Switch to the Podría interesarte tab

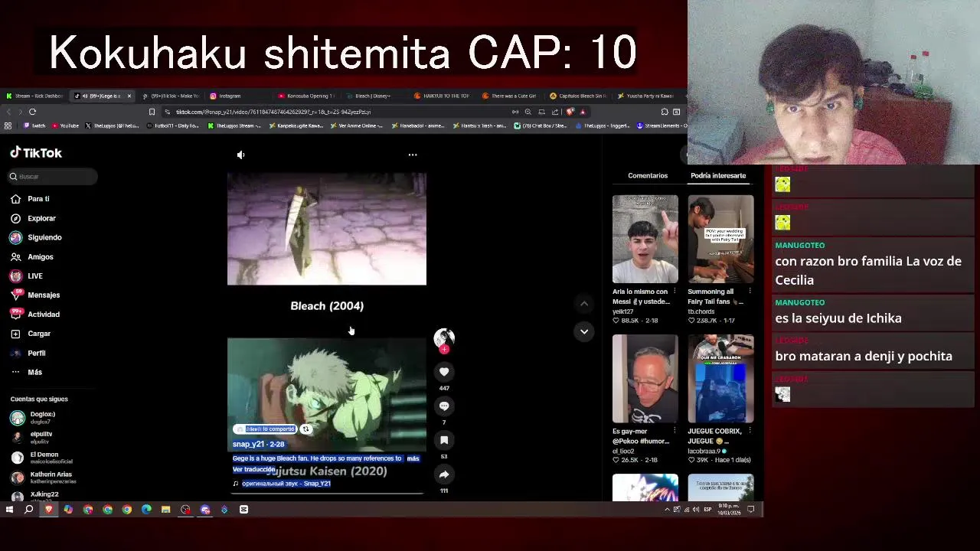pos(718,175)
